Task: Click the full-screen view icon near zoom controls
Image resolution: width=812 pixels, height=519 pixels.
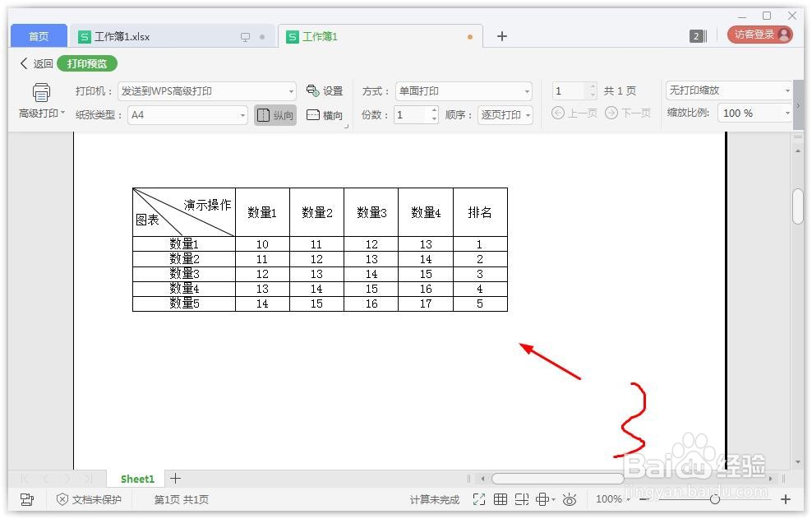Action: pos(479,499)
